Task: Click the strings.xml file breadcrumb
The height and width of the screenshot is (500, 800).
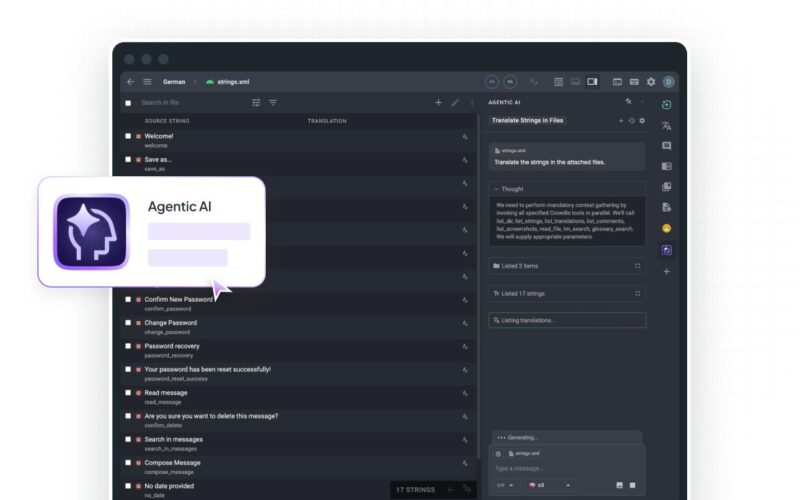Action: [233, 82]
